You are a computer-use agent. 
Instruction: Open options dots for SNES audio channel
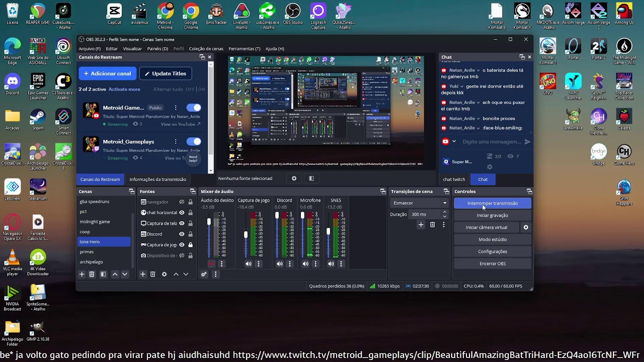[x=341, y=263]
